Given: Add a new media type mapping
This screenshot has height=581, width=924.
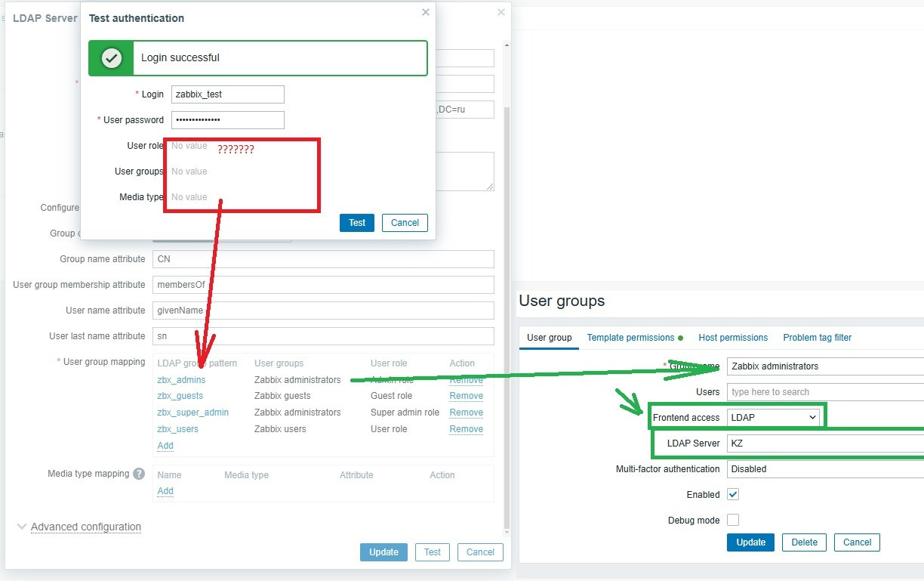Looking at the screenshot, I should click(165, 491).
